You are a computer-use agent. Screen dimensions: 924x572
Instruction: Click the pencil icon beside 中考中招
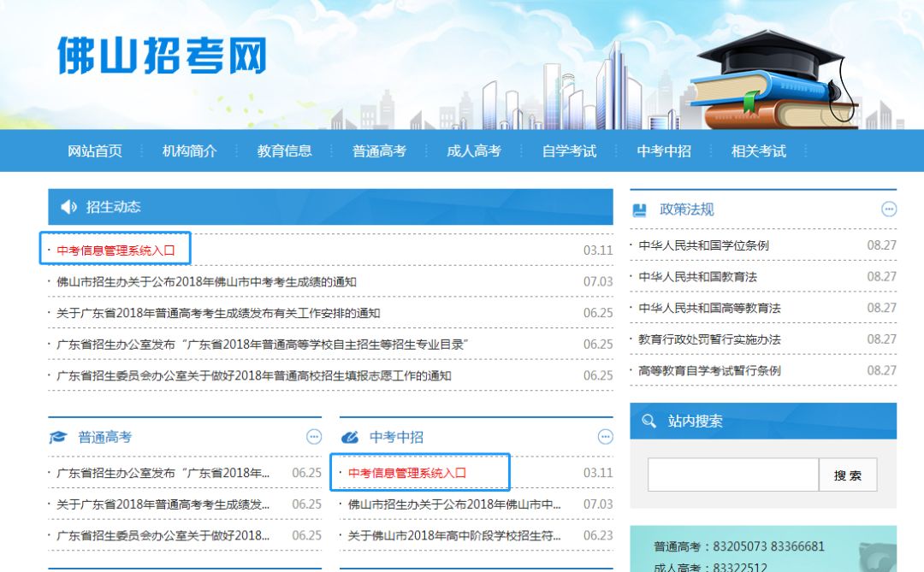(x=350, y=437)
